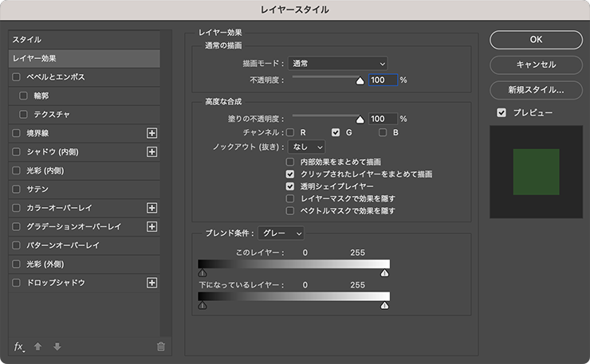Screen dimensions: 590x364
Task: Enable 境界線 checkbox
Action: pos(16,133)
